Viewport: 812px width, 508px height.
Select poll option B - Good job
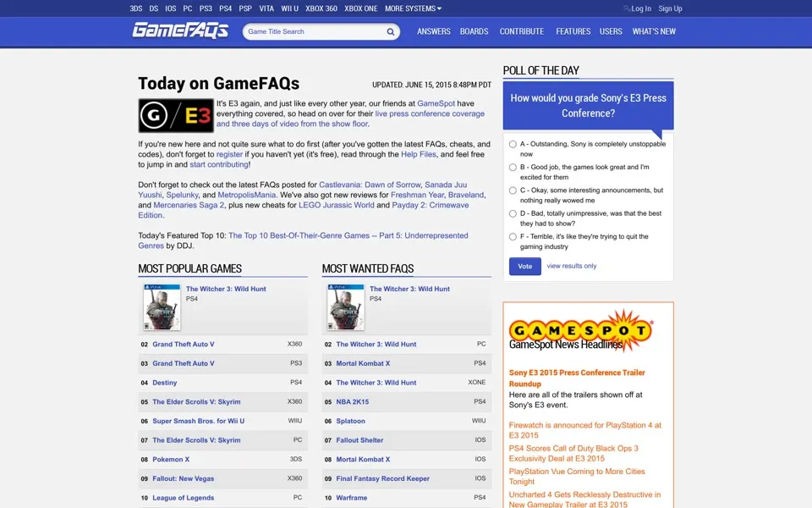click(513, 167)
